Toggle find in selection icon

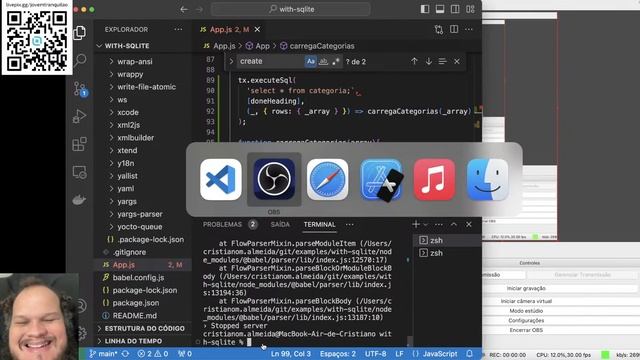click(442, 61)
